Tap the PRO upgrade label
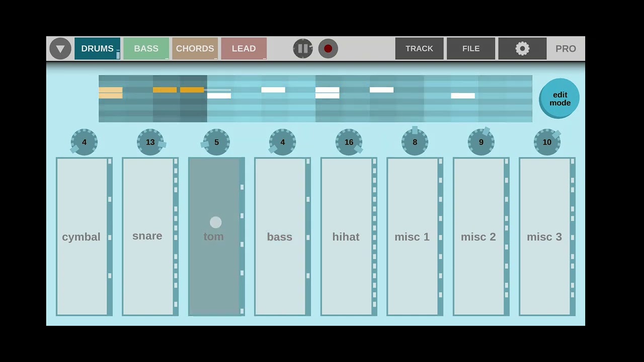Image resolution: width=644 pixels, height=362 pixels. pyautogui.click(x=566, y=49)
